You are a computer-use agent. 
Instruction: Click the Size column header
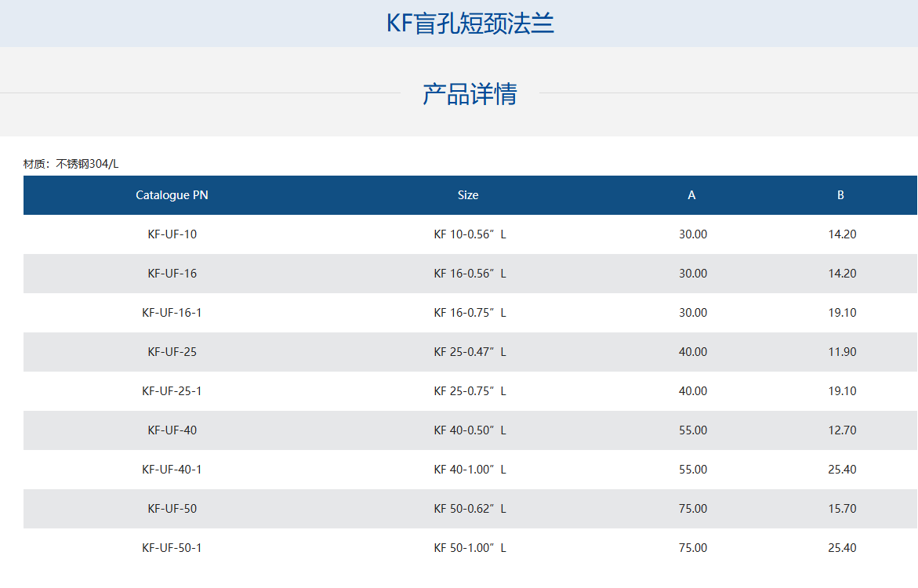tap(468, 195)
